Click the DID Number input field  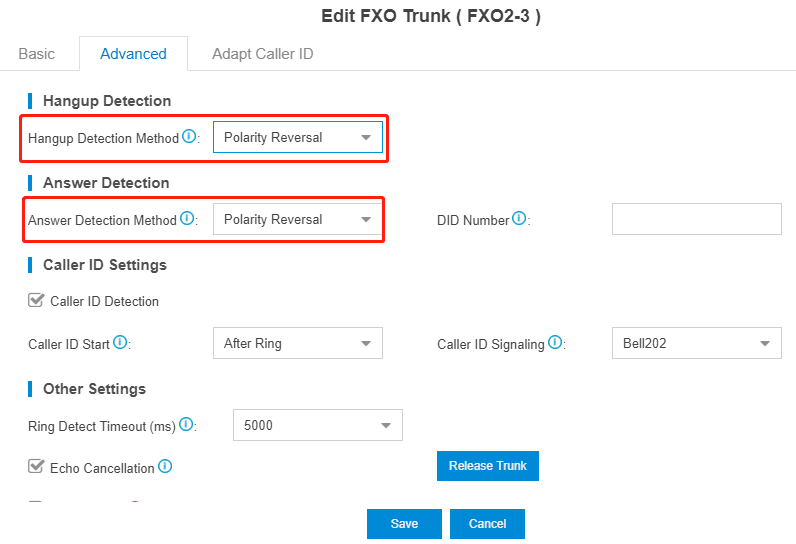(696, 219)
